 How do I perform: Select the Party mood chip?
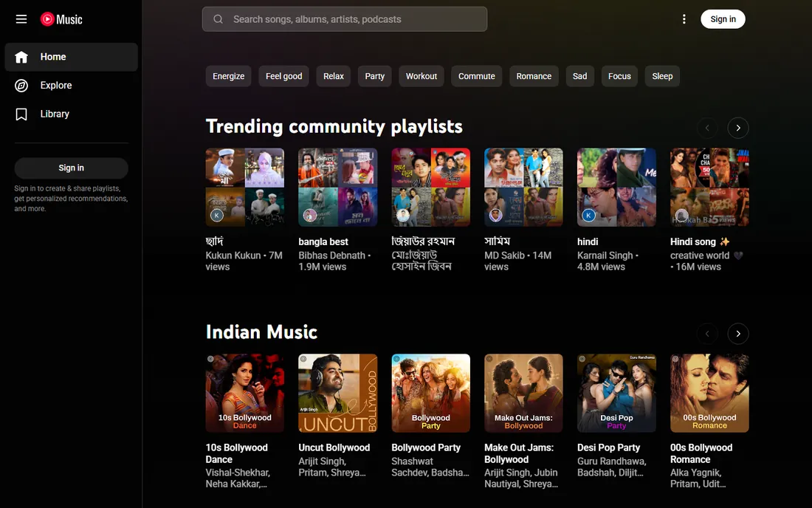pyautogui.click(x=374, y=76)
